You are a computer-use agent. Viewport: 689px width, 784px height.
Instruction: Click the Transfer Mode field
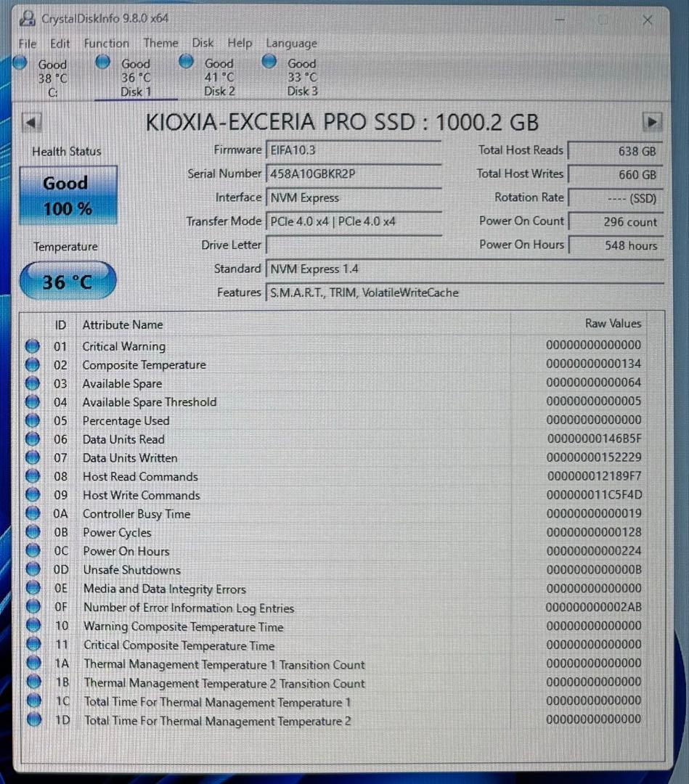tap(354, 221)
